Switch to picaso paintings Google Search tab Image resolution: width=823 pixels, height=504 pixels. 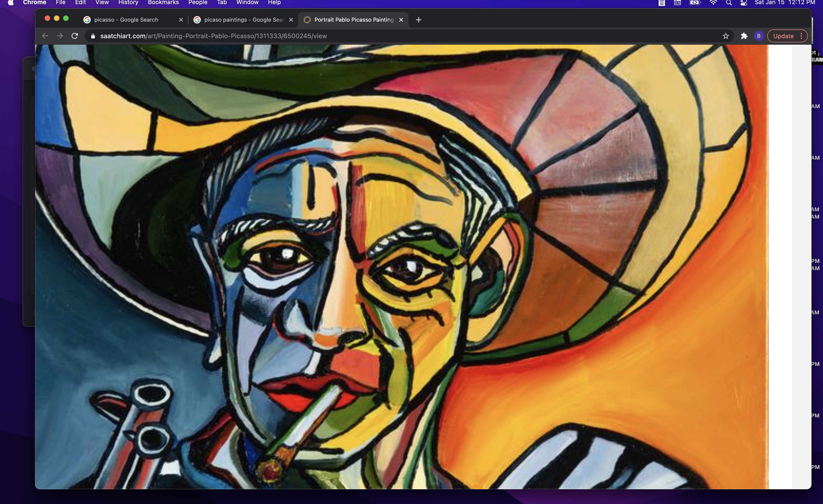point(243,20)
